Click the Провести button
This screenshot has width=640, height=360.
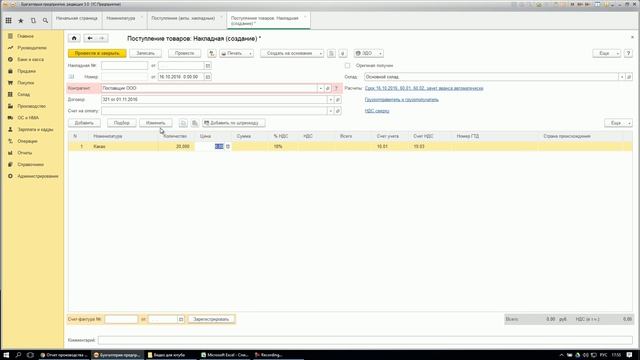(x=184, y=53)
